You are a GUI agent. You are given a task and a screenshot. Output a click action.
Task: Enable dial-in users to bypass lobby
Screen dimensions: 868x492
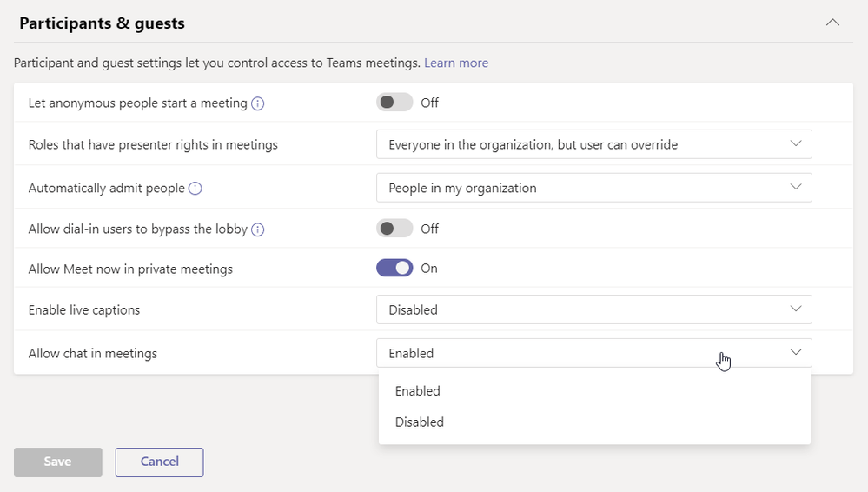(x=394, y=229)
